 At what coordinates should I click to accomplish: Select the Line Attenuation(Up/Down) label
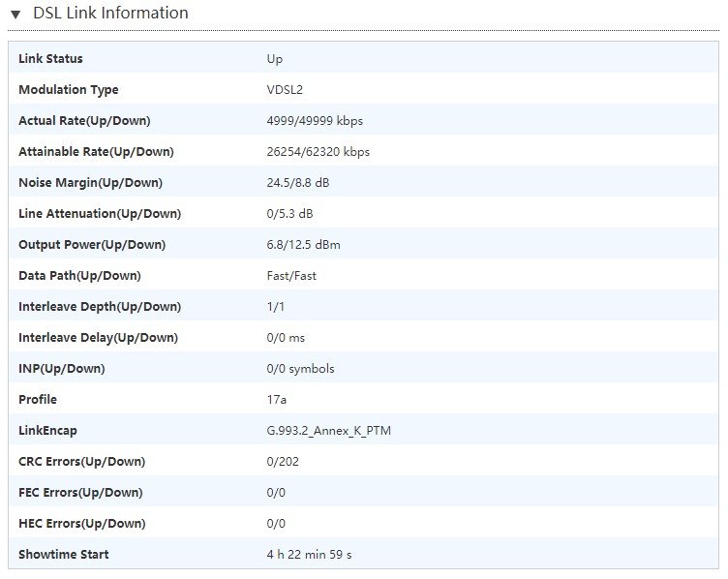[100, 214]
